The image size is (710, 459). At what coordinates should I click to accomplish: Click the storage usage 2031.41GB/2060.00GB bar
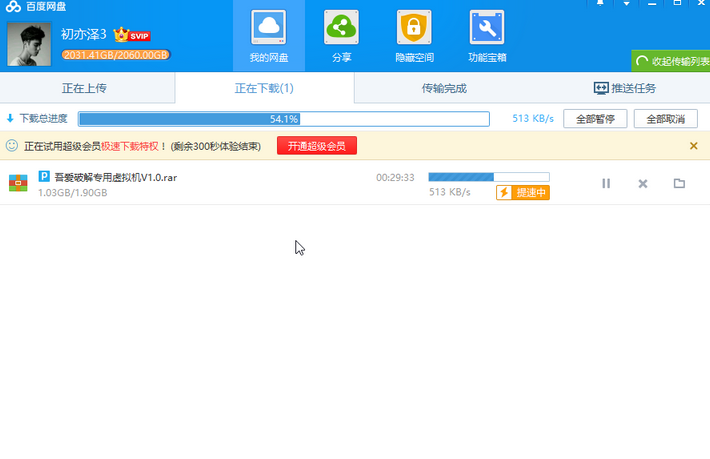click(x=115, y=55)
